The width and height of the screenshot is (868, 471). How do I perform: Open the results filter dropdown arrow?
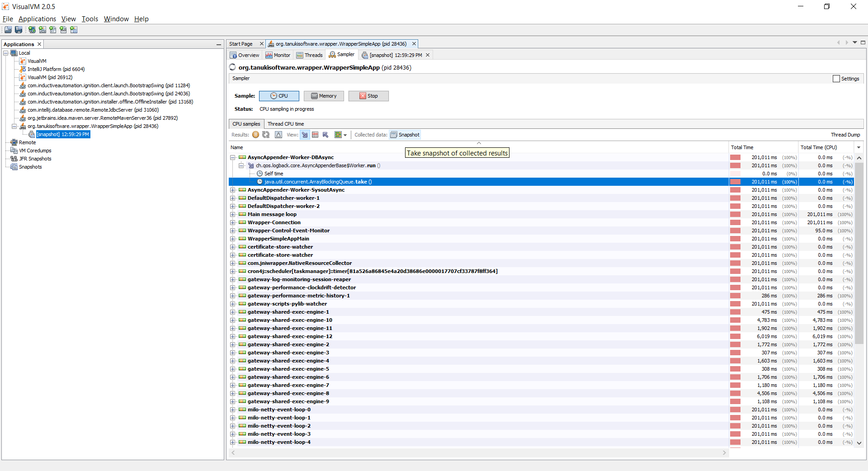(345, 135)
